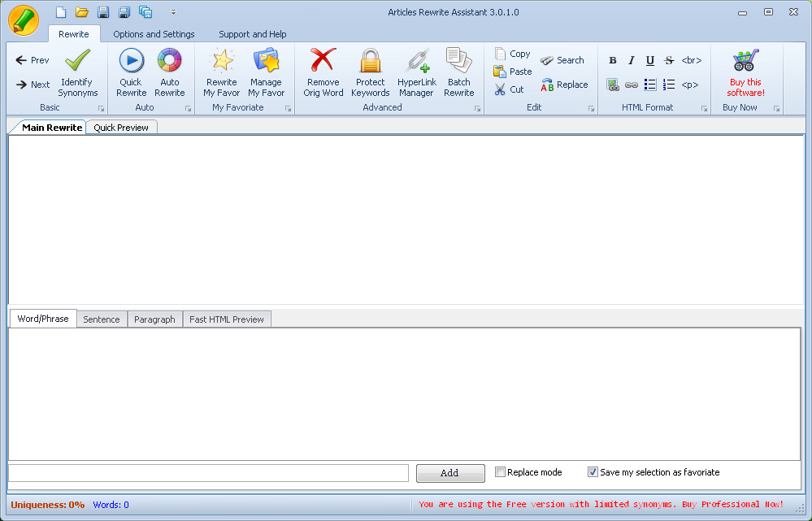The height and width of the screenshot is (521, 812).
Task: Go to Prev synonym
Action: click(33, 60)
